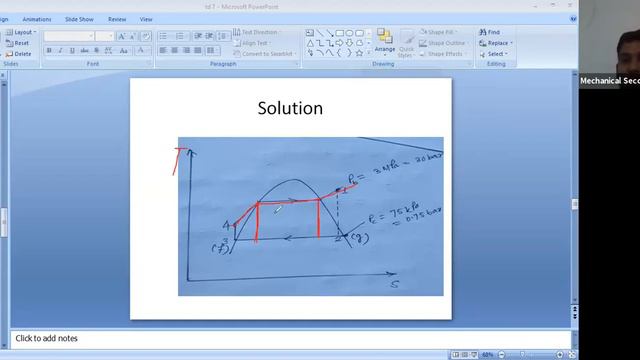
Task: Select the Arrow line shape
Action: pos(330,33)
